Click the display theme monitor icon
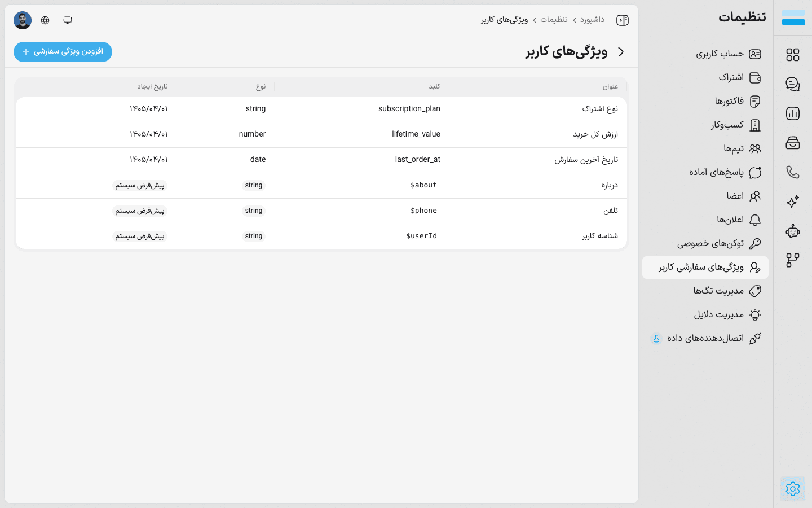The image size is (812, 508). pos(68,20)
